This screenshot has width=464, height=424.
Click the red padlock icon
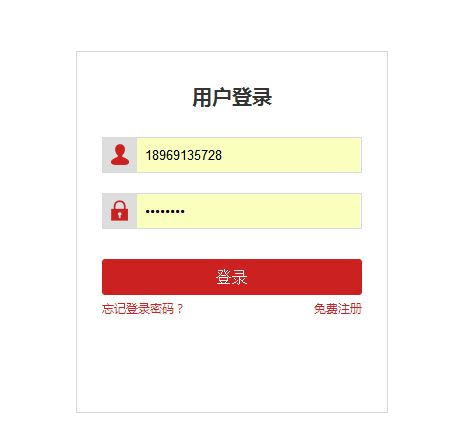click(119, 211)
